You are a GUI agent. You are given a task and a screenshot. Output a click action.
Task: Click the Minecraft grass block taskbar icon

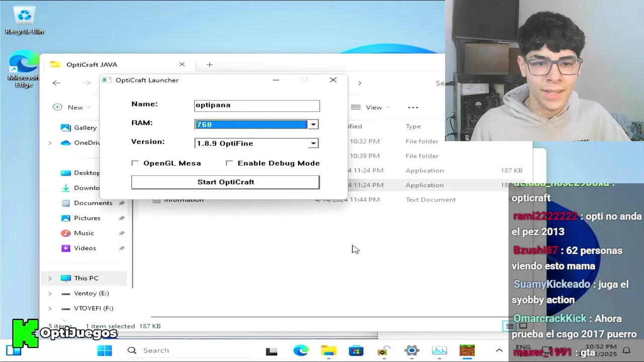coord(467,350)
